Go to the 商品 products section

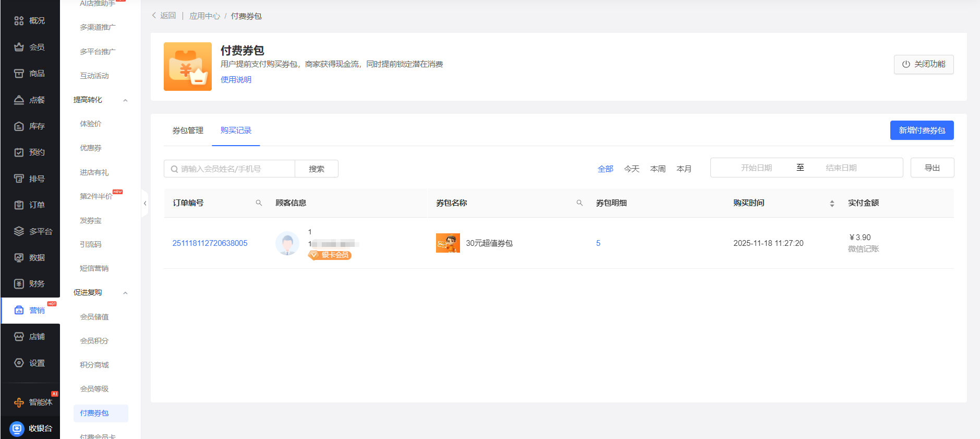(x=30, y=74)
